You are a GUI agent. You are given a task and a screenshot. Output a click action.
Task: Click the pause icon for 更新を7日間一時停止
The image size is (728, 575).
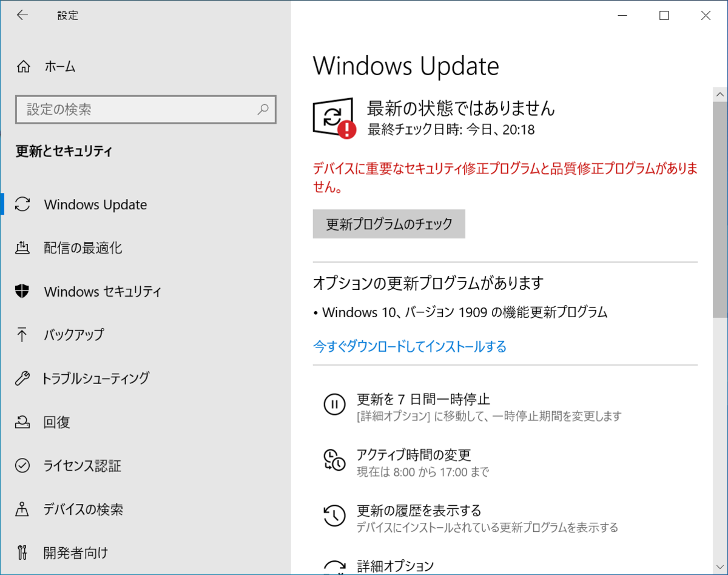(334, 405)
